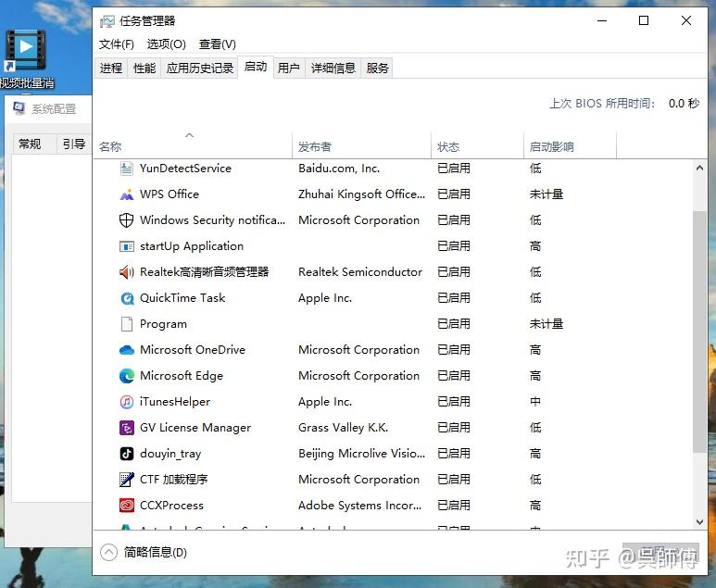The height and width of the screenshot is (588, 716).
Task: Select the YunDetectService row name
Action: 185,169
